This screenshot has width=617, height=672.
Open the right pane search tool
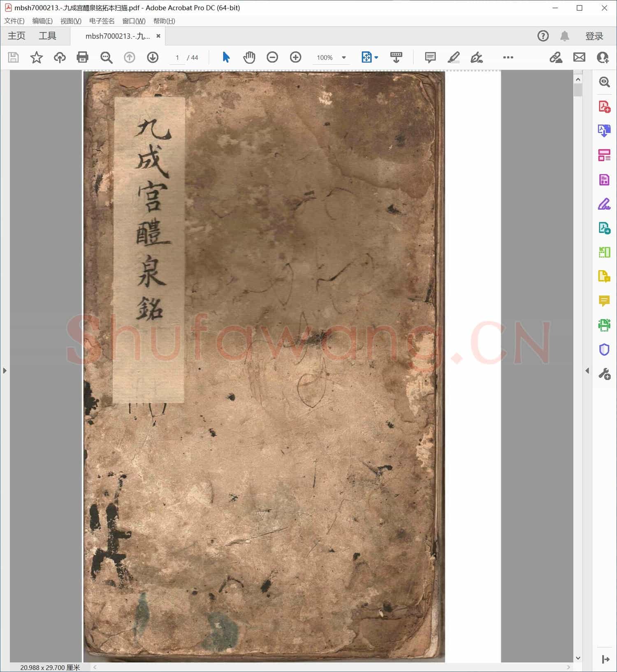604,82
